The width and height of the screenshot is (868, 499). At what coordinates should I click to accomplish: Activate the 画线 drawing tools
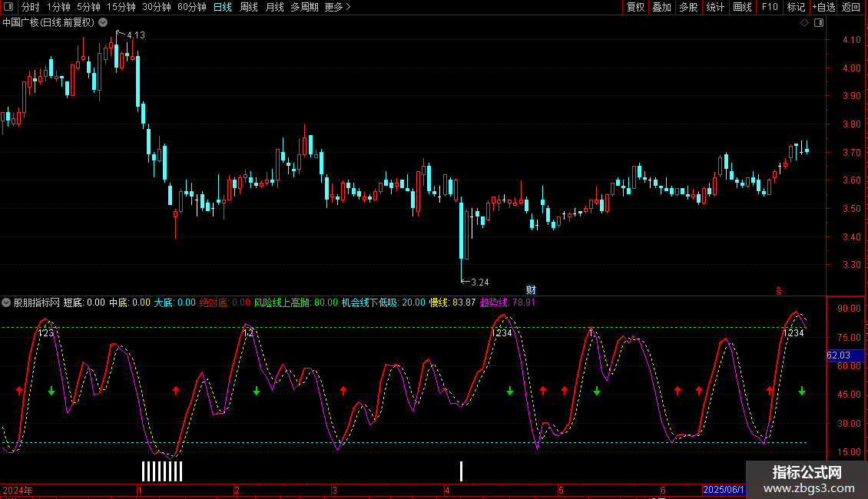[x=742, y=7]
